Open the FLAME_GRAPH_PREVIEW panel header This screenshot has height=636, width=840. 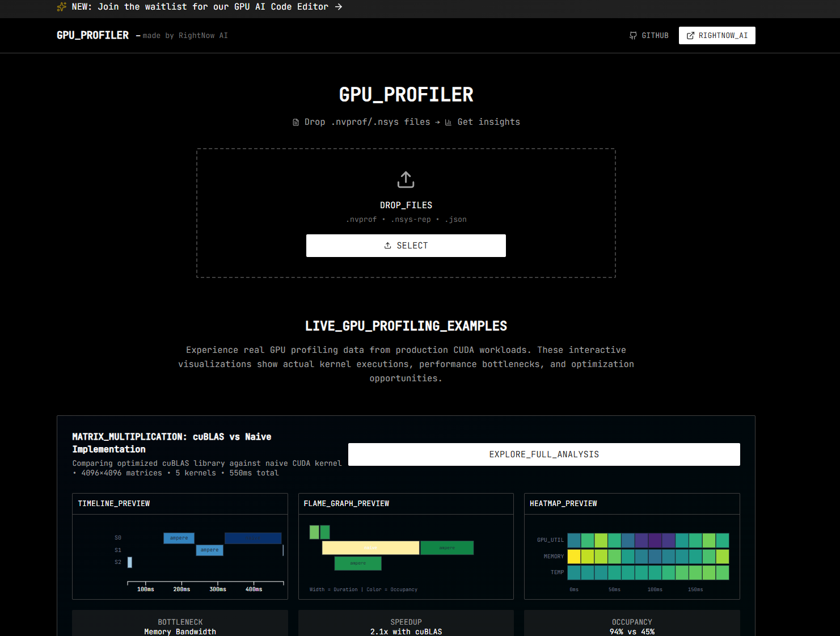pos(406,504)
